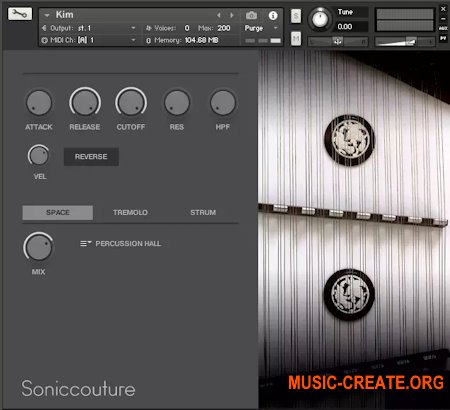Go to previous instrument preset arrow

coord(219,15)
